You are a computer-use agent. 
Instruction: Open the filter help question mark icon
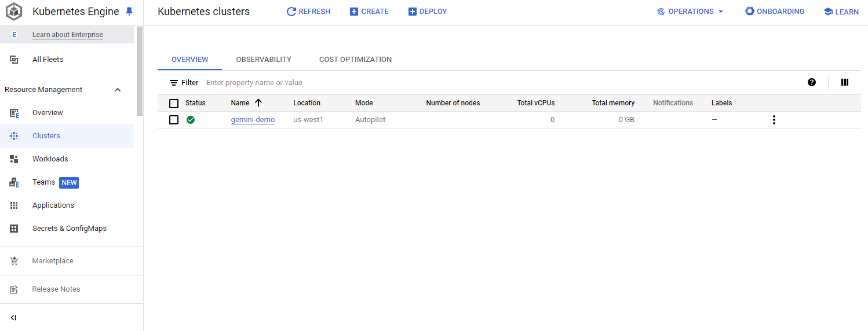[x=812, y=82]
